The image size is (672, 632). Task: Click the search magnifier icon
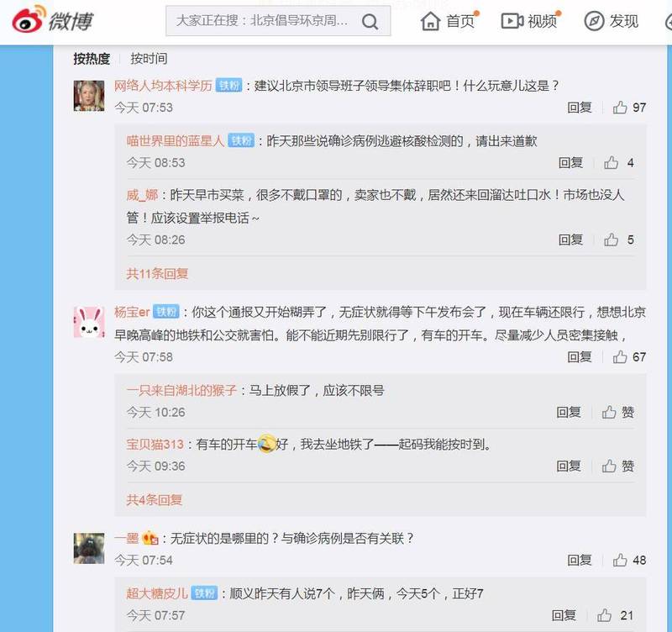[370, 21]
